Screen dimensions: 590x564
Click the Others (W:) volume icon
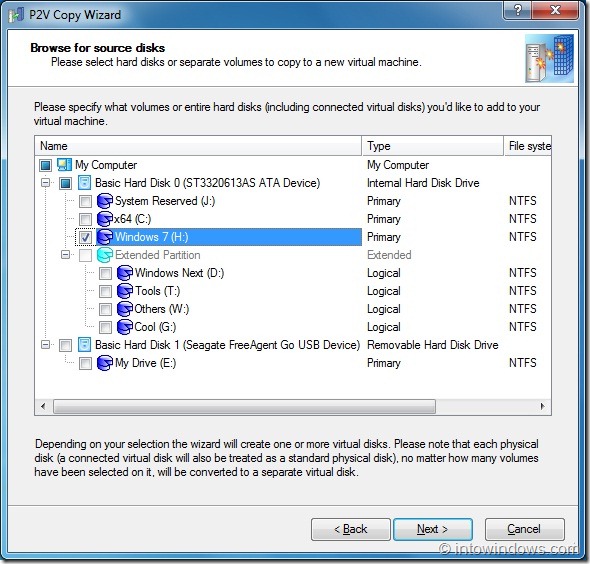(x=125, y=309)
